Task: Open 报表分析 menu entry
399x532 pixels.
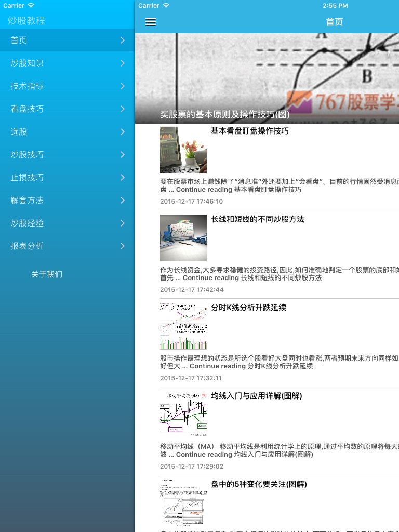Action: click(67, 246)
